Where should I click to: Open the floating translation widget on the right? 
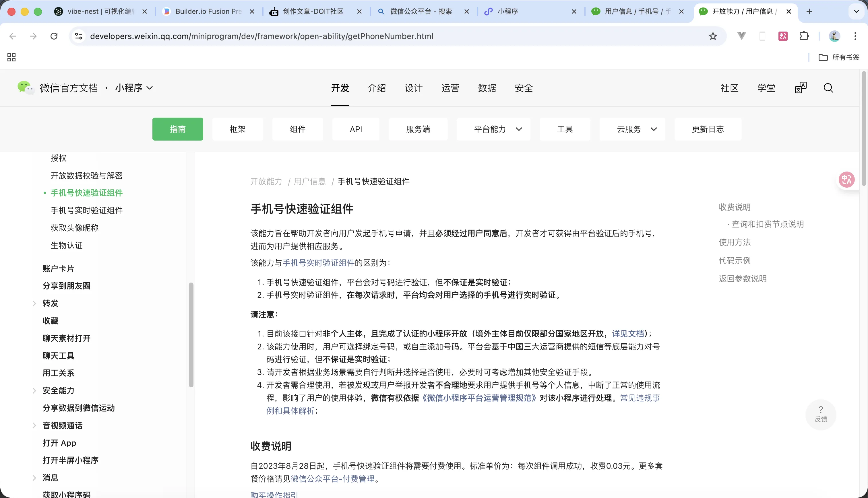(x=846, y=179)
